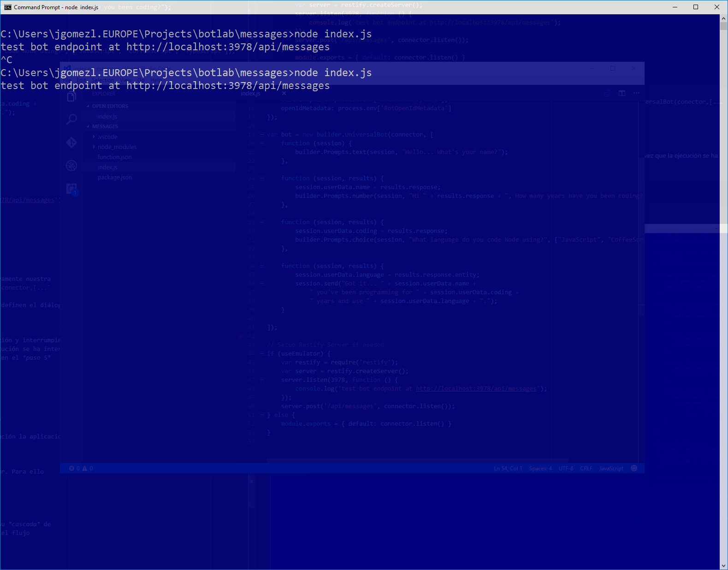728x570 pixels.
Task: Click 'UTF-8' encoding in VS Code status bar
Action: (566, 469)
